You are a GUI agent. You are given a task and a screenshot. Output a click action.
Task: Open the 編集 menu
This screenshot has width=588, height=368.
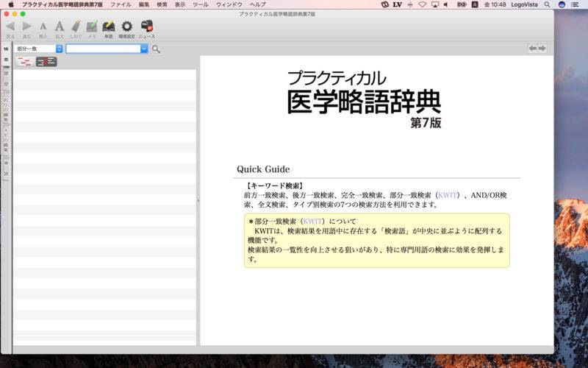point(144,4)
